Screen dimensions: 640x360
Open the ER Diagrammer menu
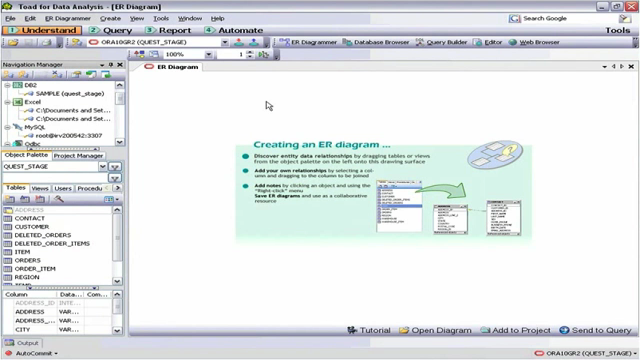pyautogui.click(x=68, y=18)
